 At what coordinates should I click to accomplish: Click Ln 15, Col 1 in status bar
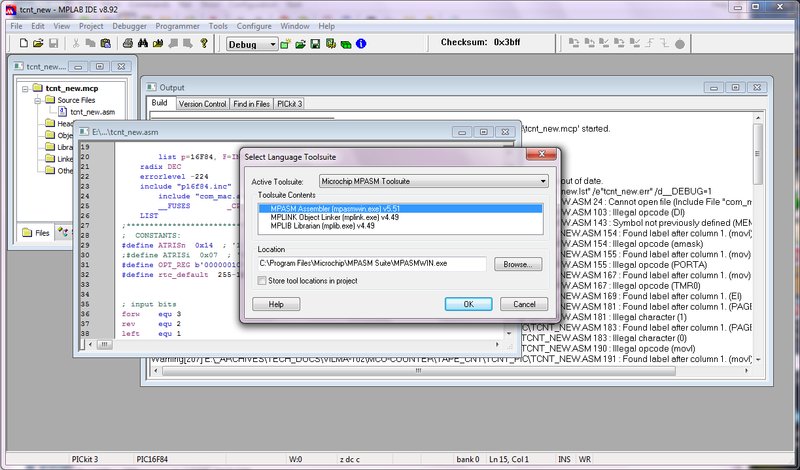[x=509, y=459]
